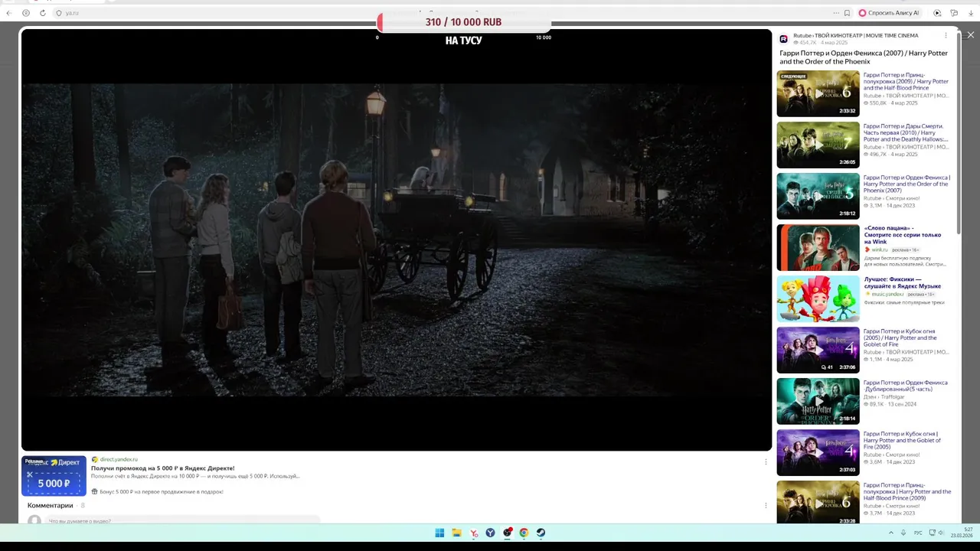This screenshot has height=551, width=980.
Task: Open Кубок огня 2:37:03 thumbnail
Action: [x=818, y=452]
